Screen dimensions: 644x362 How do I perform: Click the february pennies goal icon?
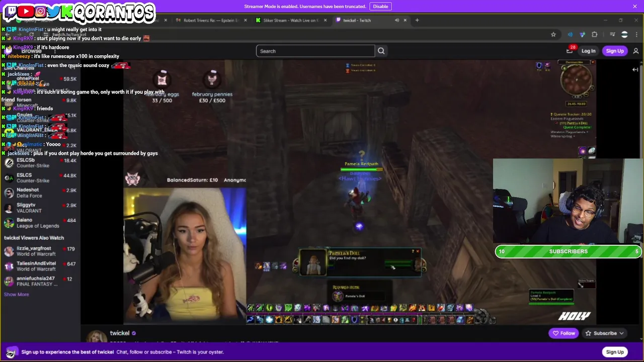[212, 79]
